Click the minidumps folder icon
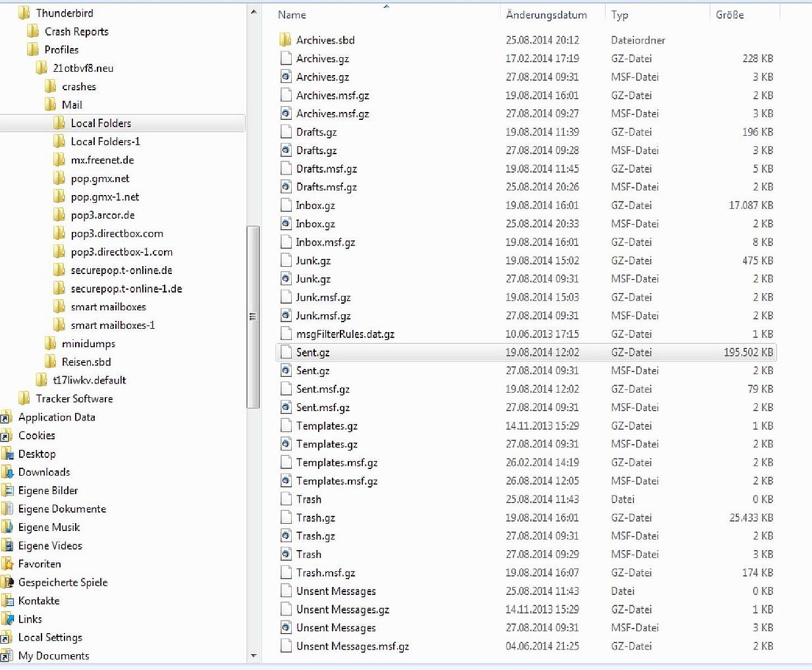The height and width of the screenshot is (670, 812). click(51, 343)
